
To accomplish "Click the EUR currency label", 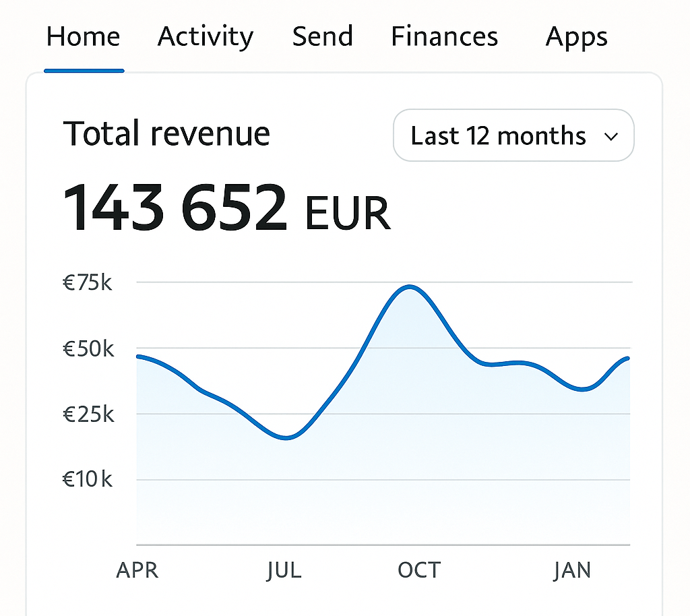I will click(348, 213).
